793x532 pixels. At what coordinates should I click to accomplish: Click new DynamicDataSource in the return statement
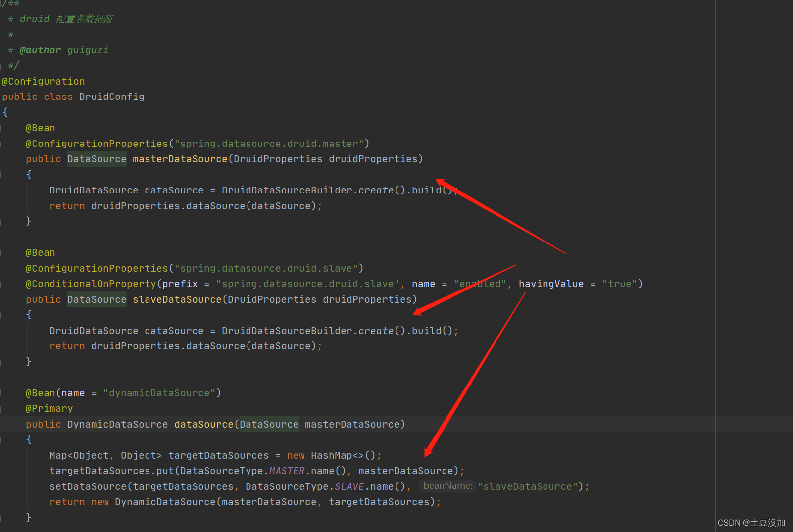153,502
